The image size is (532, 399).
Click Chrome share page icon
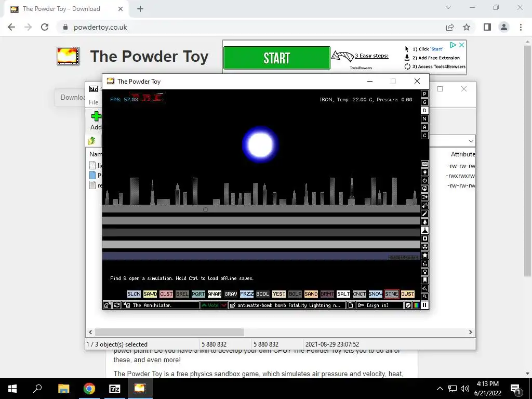(450, 27)
